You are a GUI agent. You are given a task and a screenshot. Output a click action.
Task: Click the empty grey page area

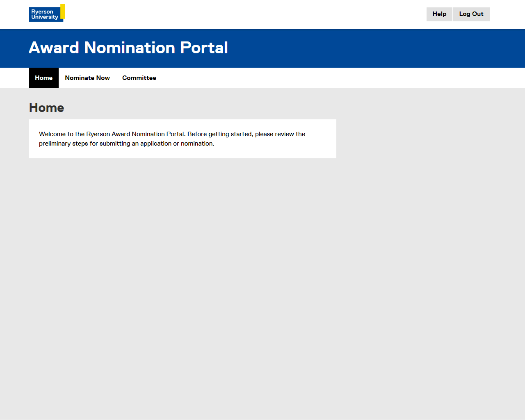tap(262, 287)
